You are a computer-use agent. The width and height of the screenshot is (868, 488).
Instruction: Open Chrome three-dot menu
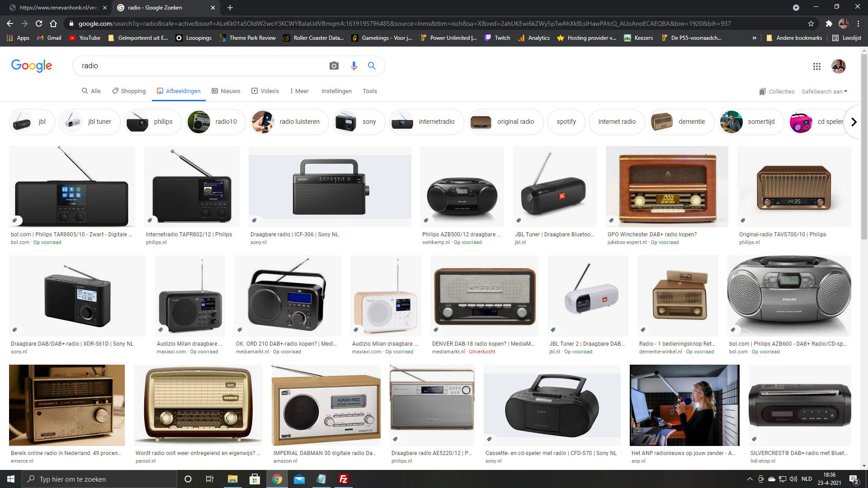pos(858,23)
